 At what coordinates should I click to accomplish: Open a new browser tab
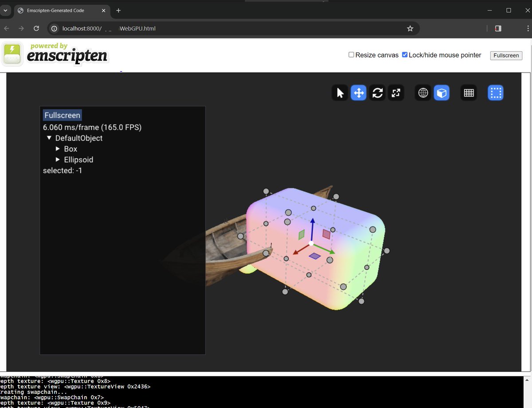(118, 10)
